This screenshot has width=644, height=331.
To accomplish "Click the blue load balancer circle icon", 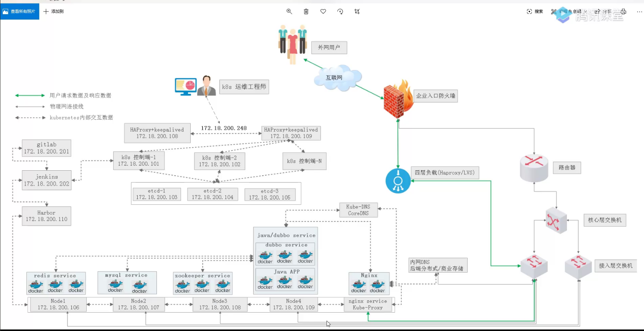I will click(x=398, y=181).
